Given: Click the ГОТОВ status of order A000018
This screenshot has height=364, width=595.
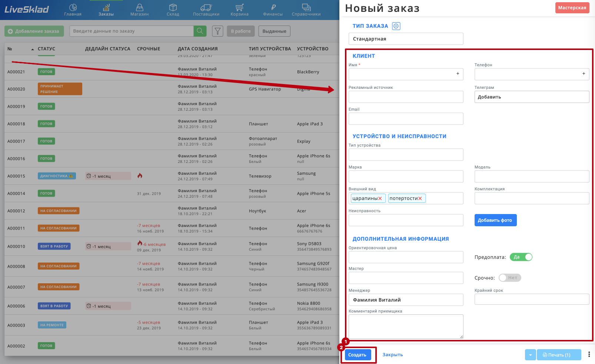Looking at the screenshot, I should 46,124.
